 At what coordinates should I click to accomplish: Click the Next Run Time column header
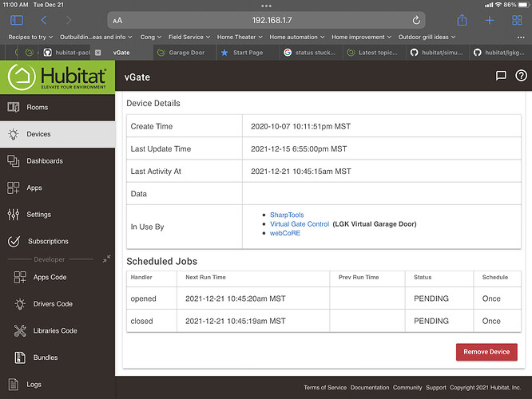[205, 277]
